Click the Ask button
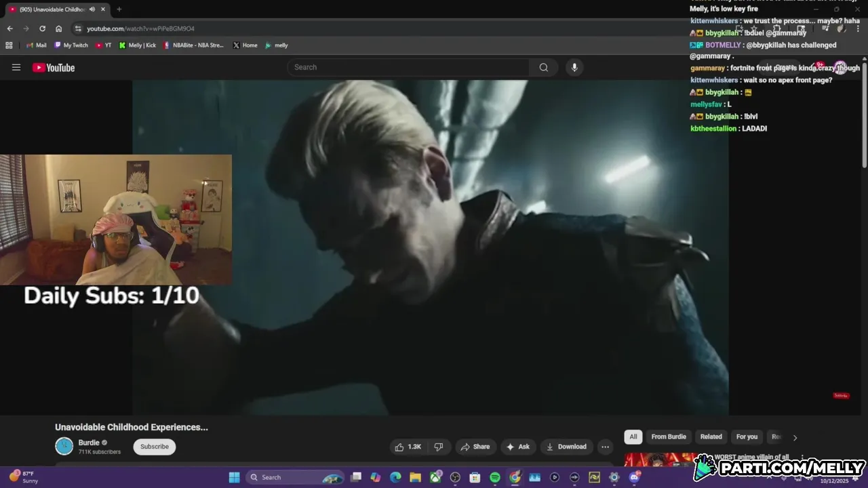 (x=517, y=447)
